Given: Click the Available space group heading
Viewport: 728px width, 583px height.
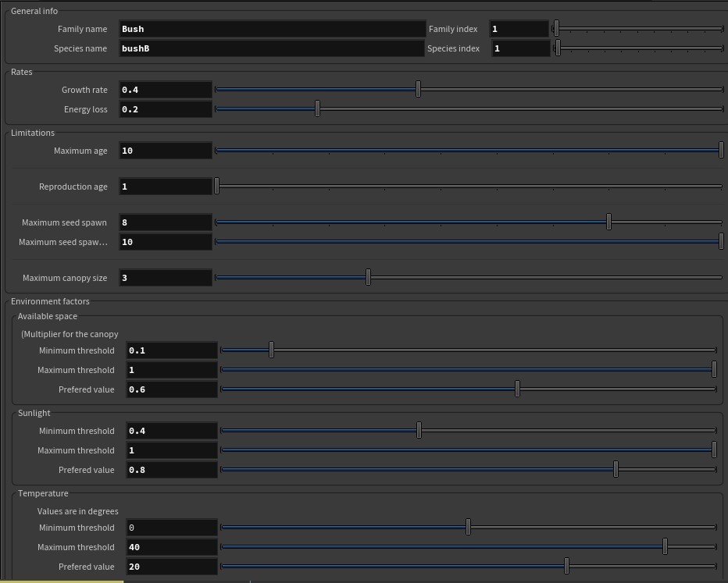Looking at the screenshot, I should point(48,316).
